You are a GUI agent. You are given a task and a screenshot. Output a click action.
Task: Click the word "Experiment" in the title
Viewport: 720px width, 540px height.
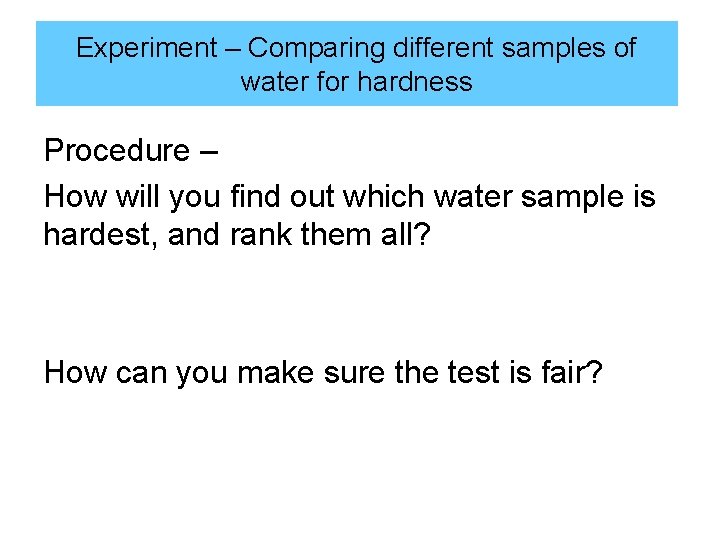pyautogui.click(x=147, y=48)
